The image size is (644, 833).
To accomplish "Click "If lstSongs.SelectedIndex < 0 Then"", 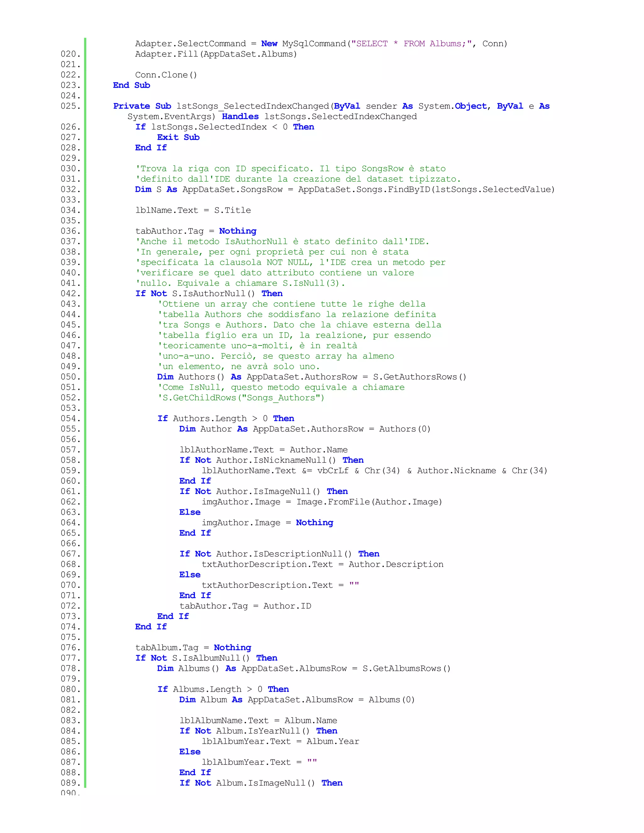I will tap(225, 127).
